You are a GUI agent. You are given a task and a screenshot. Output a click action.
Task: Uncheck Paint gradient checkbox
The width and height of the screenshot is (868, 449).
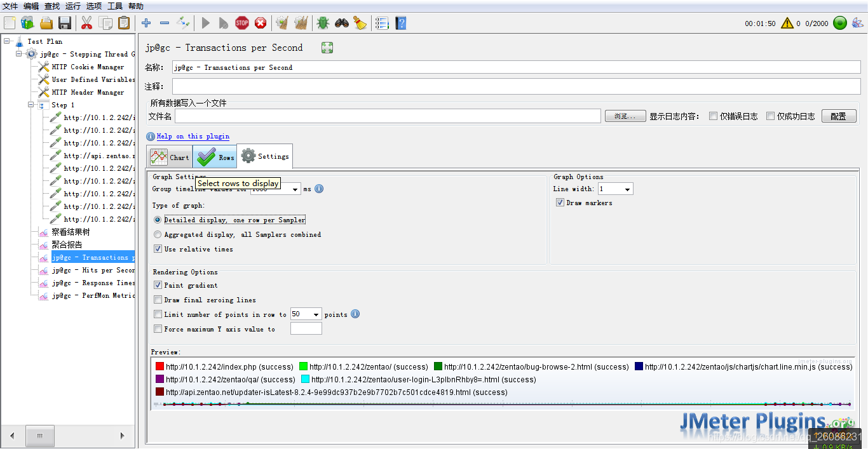point(158,285)
